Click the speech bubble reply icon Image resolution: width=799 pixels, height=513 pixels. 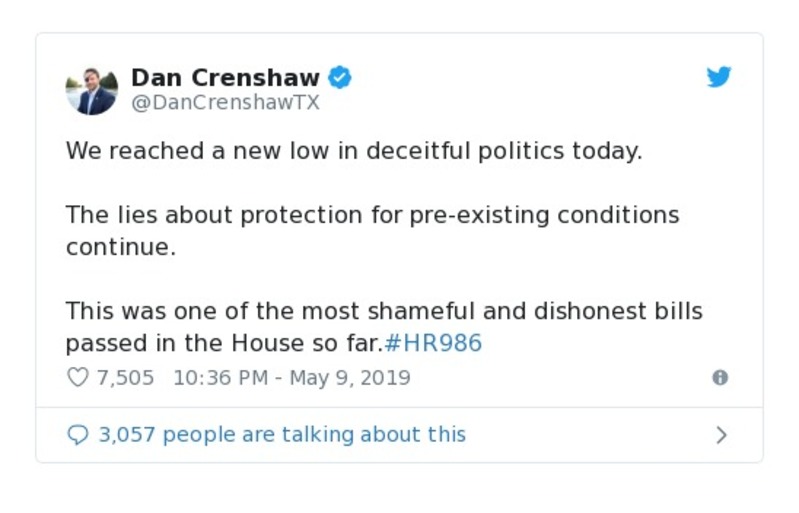click(77, 435)
